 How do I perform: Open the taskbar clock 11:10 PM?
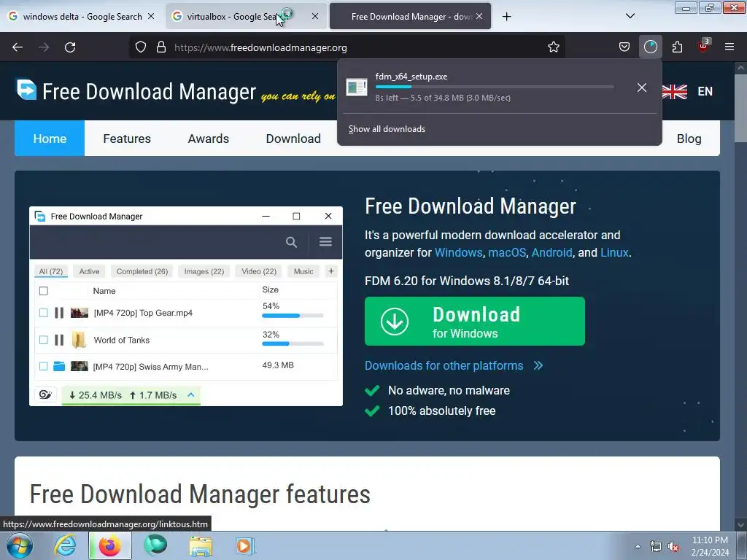(710, 546)
